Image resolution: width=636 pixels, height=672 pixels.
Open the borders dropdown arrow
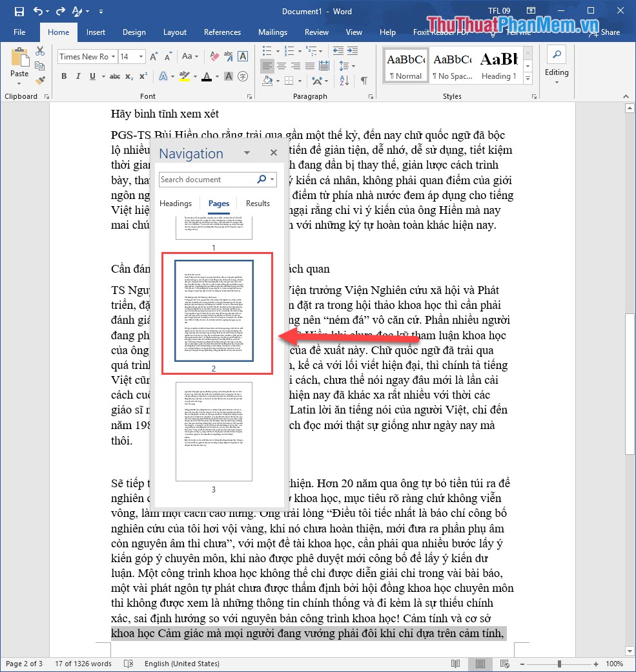300,81
